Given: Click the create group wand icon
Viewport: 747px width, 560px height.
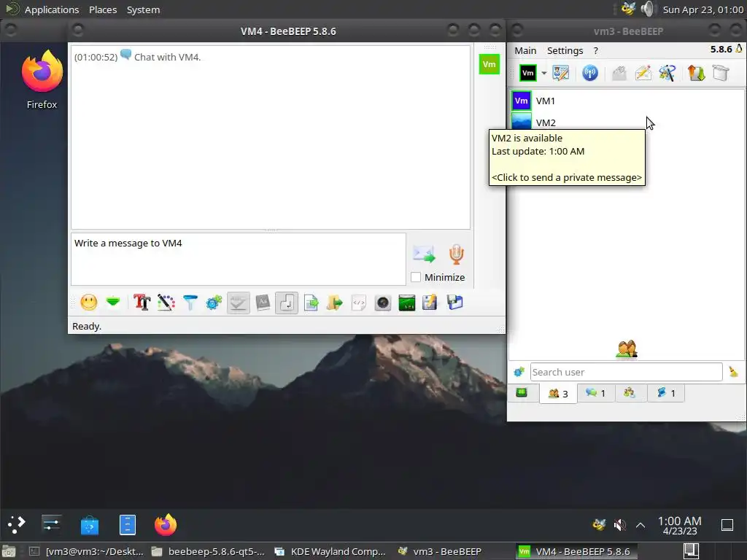Looking at the screenshot, I should tap(667, 74).
